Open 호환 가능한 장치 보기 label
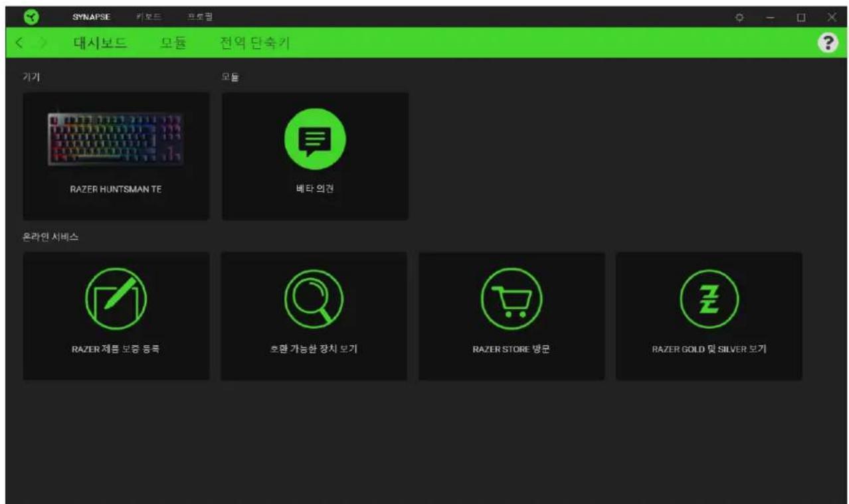This screenshot has width=849, height=504. pos(314,350)
